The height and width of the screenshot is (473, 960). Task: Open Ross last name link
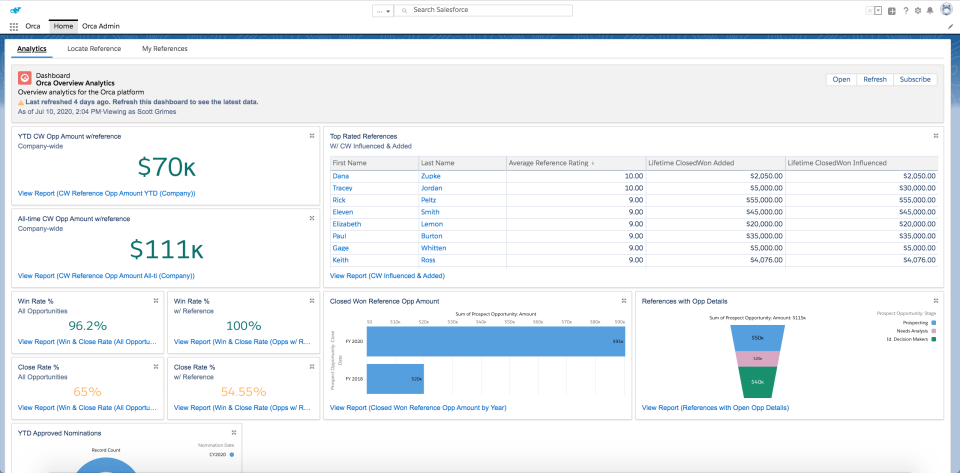click(428, 260)
